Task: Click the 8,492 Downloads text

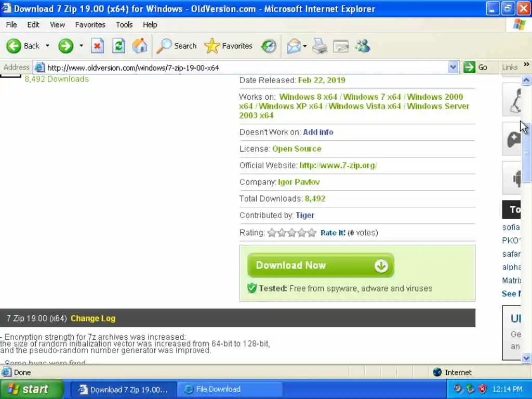Action: coord(57,79)
